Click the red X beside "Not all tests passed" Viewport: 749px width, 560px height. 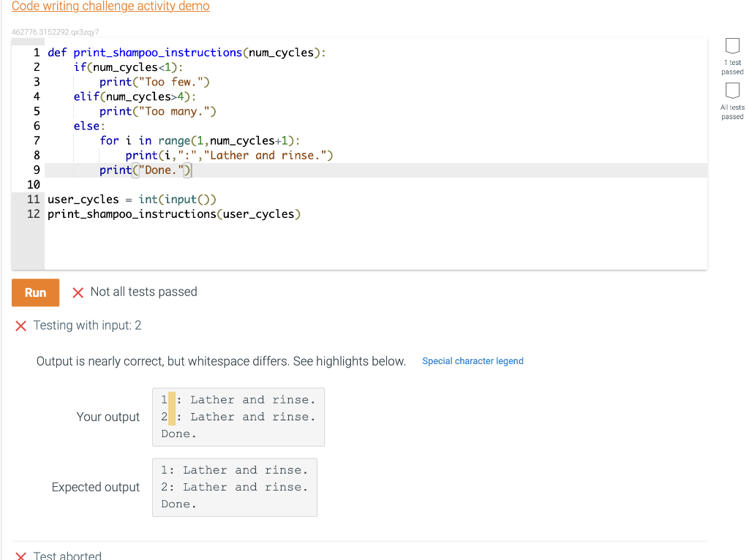(79, 292)
